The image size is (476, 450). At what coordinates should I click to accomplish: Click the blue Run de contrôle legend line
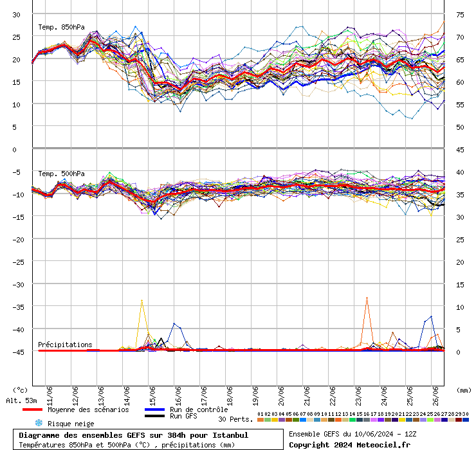(x=154, y=410)
